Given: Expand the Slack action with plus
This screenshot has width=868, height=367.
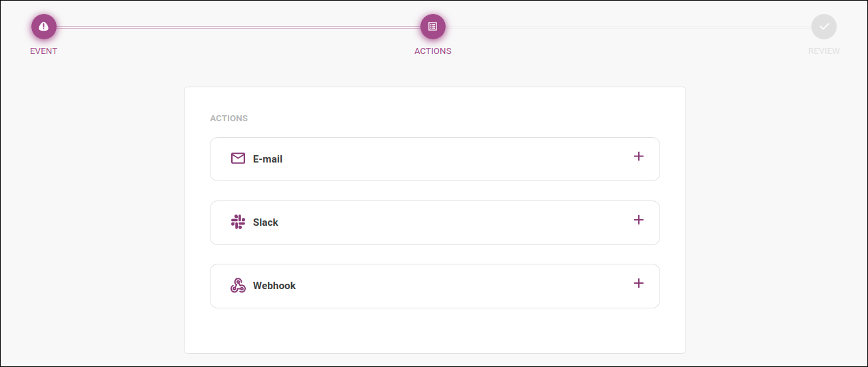Looking at the screenshot, I should (x=639, y=220).
